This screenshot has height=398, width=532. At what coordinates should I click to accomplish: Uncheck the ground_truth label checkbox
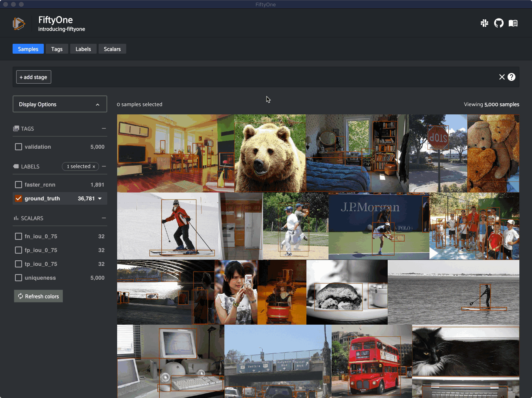click(19, 198)
